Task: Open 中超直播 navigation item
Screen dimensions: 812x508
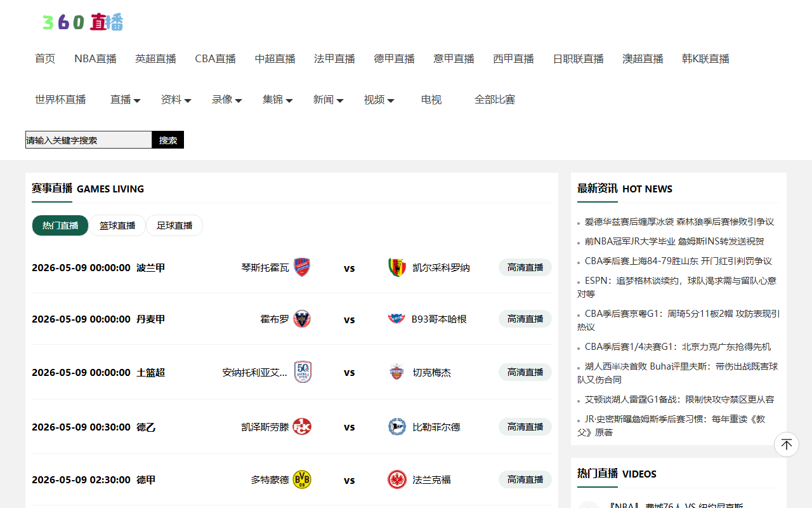Action: 275,58
